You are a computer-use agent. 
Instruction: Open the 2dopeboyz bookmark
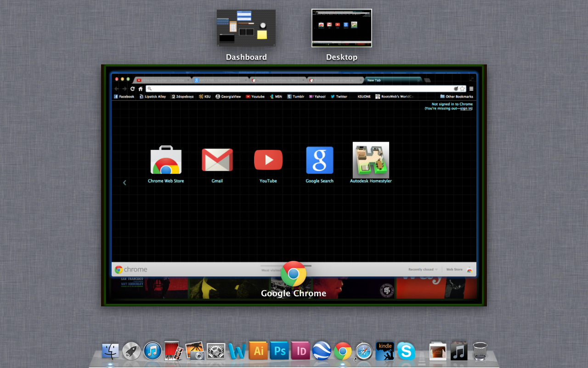182,97
